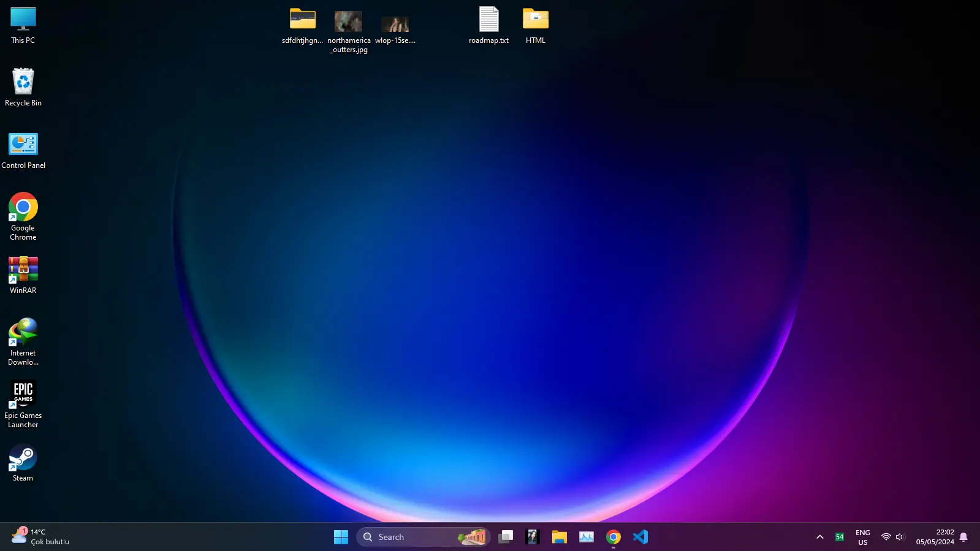Open the clock and calendar flyout
The width and height of the screenshot is (980, 551).
pyautogui.click(x=935, y=537)
